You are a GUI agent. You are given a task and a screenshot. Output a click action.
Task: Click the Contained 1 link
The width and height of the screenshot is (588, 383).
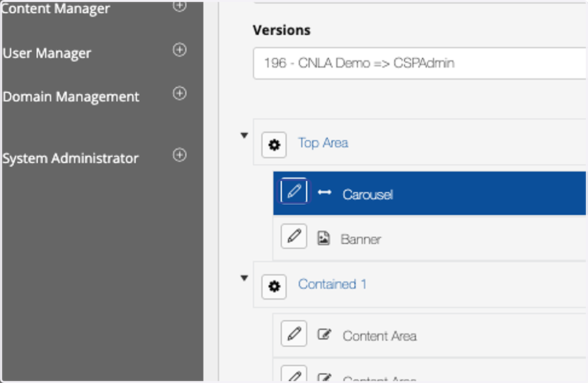click(x=332, y=284)
